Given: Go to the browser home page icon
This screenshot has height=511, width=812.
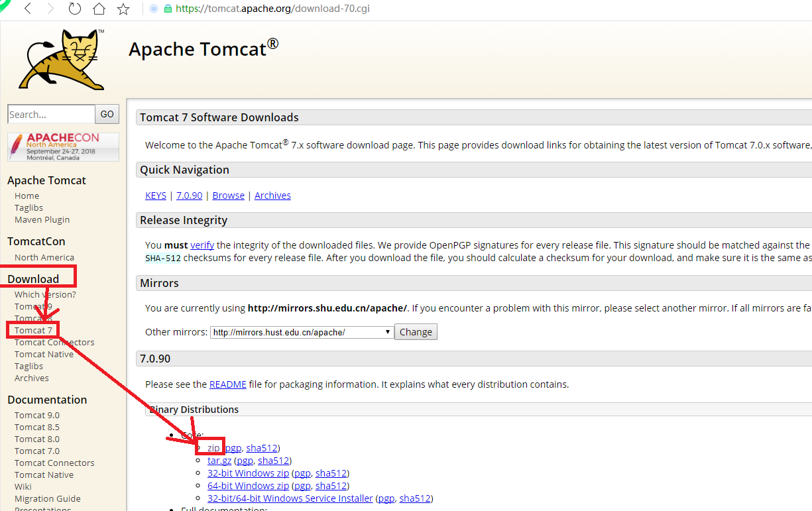Looking at the screenshot, I should pos(99,9).
